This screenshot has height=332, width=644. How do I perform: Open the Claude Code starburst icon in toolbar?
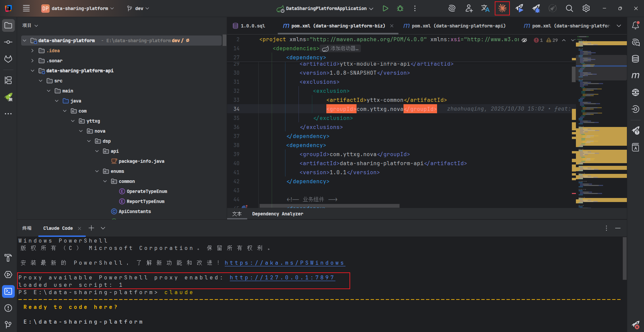pos(502,8)
